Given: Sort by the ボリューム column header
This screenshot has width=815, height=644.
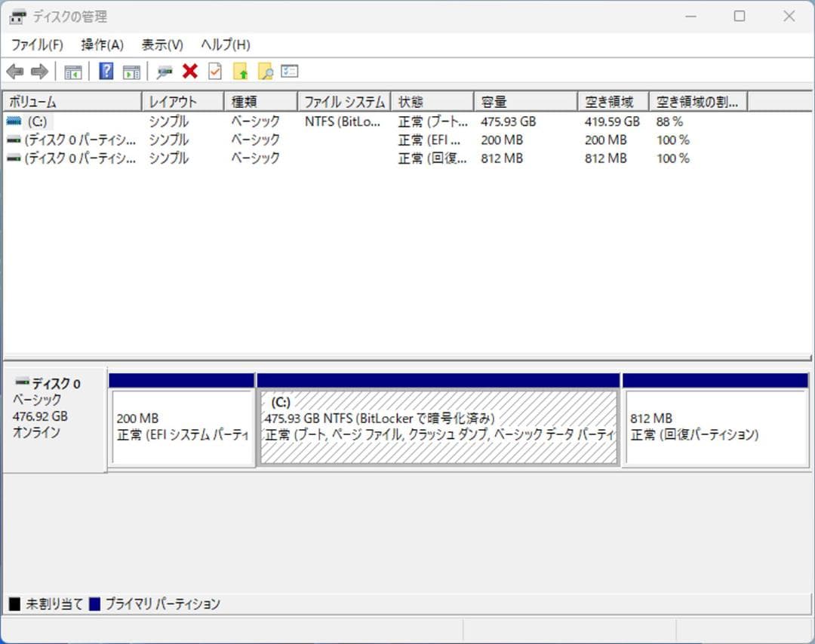Looking at the screenshot, I should coord(72,101).
